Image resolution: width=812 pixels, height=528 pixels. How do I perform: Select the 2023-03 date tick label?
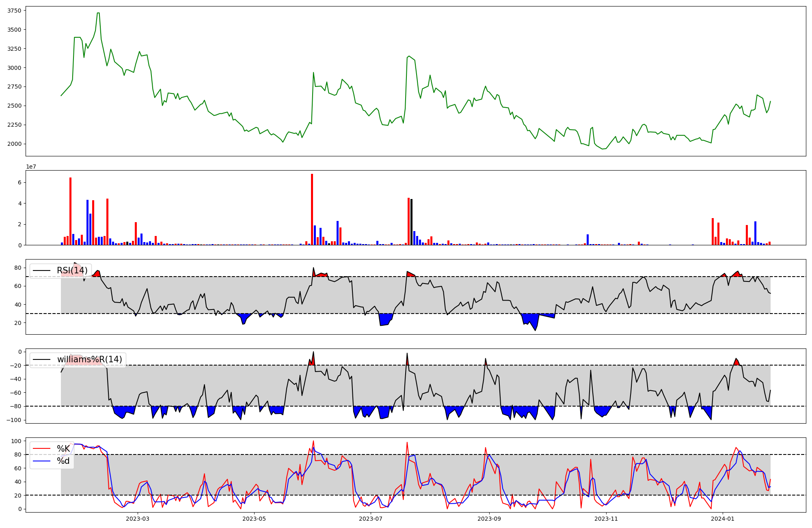138,519
